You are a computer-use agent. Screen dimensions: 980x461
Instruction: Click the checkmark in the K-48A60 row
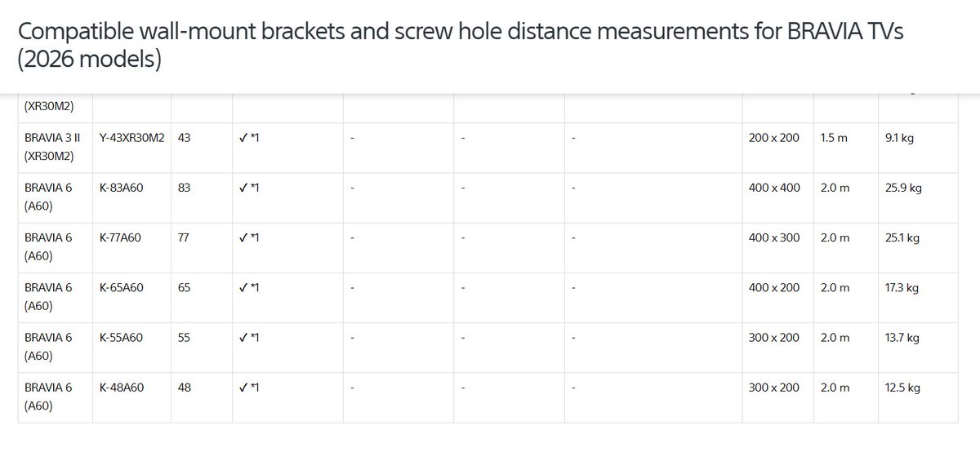pyautogui.click(x=244, y=388)
